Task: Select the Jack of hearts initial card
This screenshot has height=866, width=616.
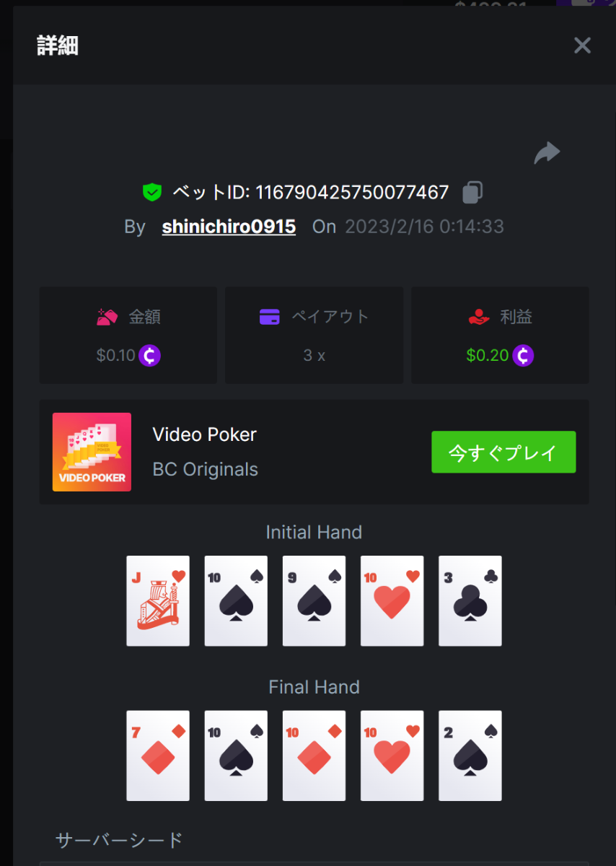Action: [158, 600]
